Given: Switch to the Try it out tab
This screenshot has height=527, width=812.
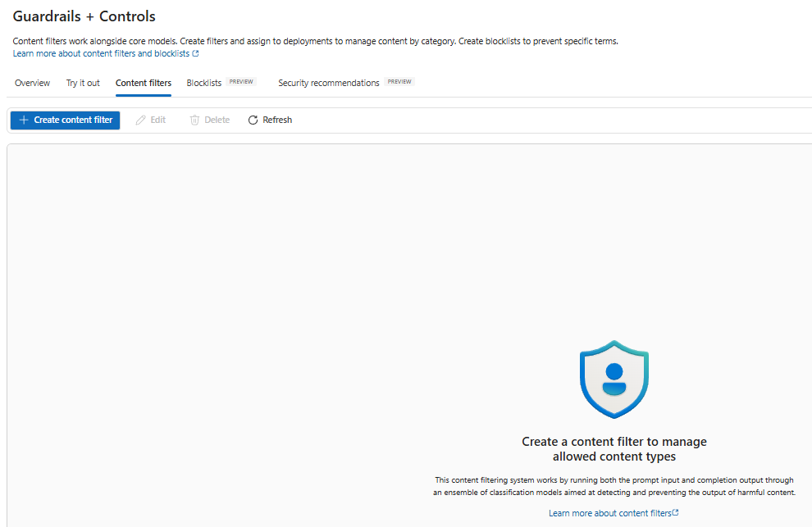Looking at the screenshot, I should click(83, 83).
